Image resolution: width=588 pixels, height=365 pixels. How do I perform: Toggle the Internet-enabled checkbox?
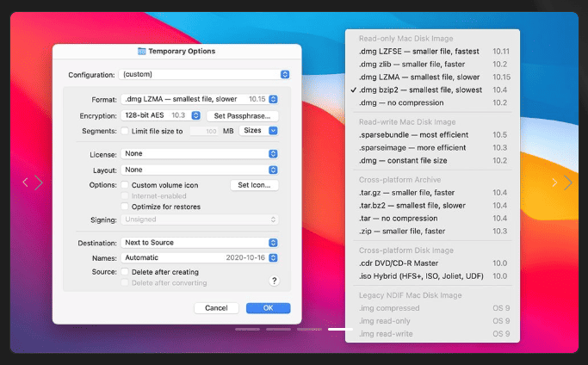point(125,195)
